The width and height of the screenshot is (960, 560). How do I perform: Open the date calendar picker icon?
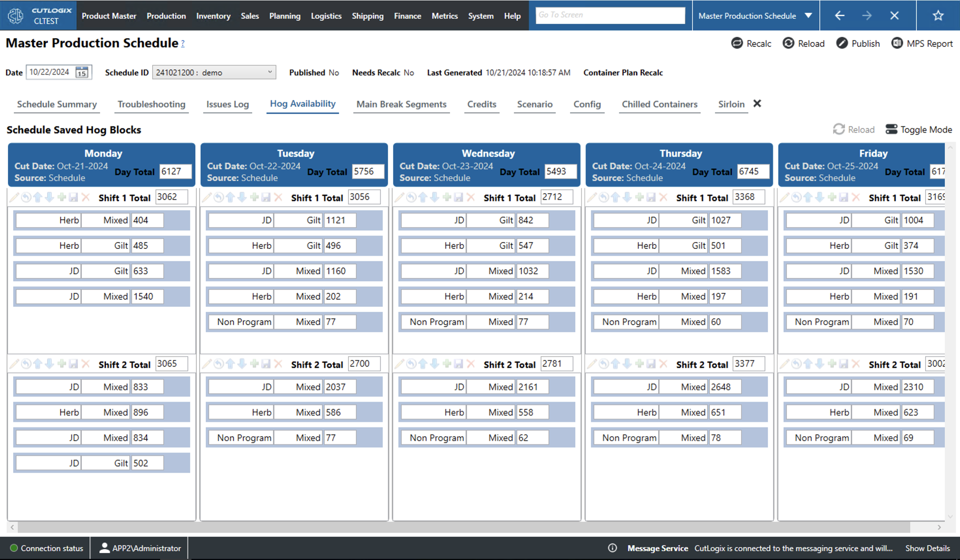[82, 72]
